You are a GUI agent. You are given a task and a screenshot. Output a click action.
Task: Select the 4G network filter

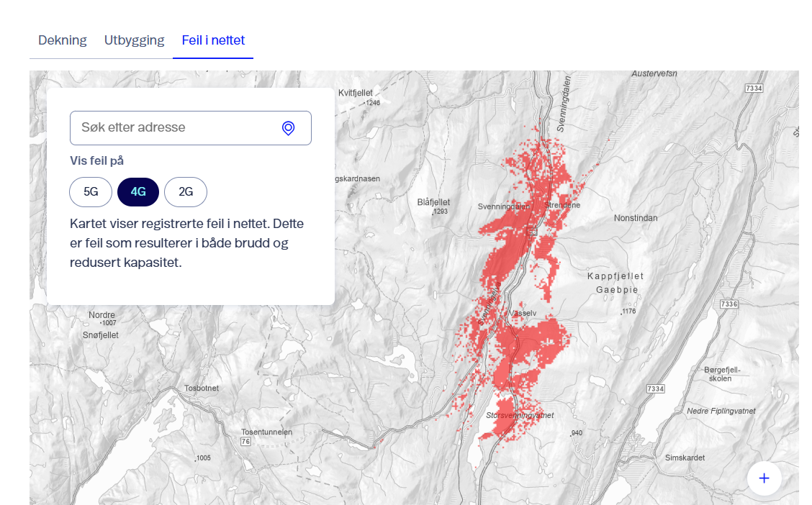(138, 192)
